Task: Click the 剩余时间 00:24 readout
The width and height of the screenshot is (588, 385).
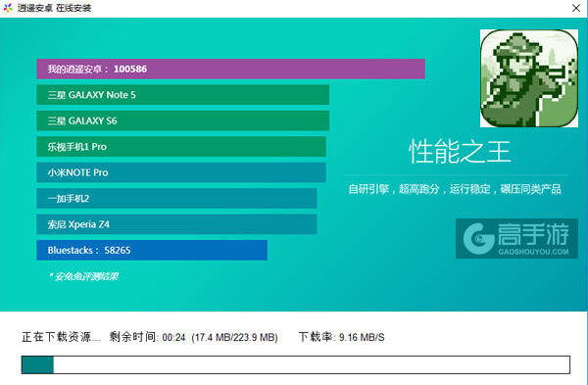Action: (147, 337)
